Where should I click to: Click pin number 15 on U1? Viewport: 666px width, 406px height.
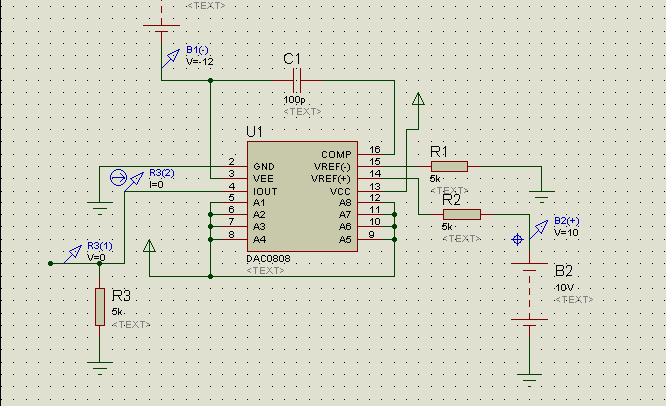[x=375, y=161]
